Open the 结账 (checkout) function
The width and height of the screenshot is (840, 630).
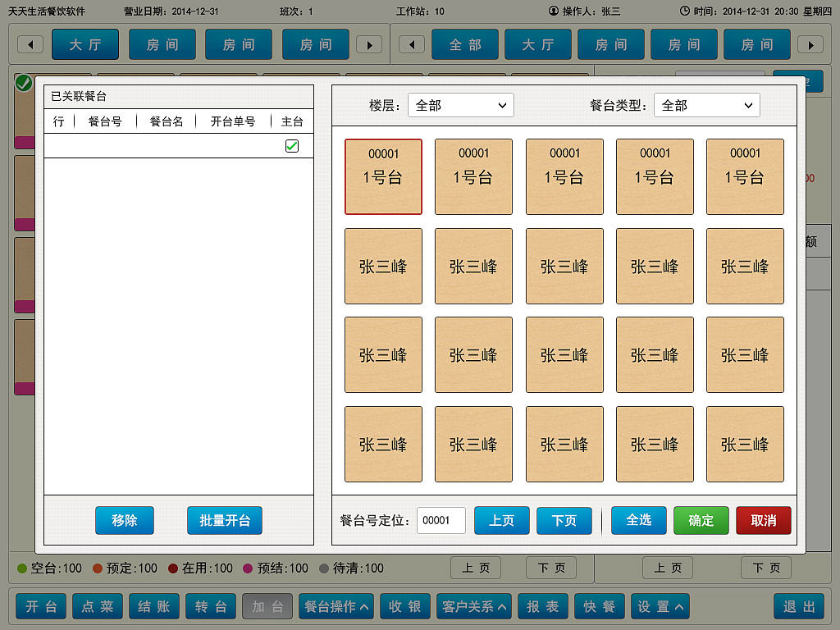(x=153, y=606)
